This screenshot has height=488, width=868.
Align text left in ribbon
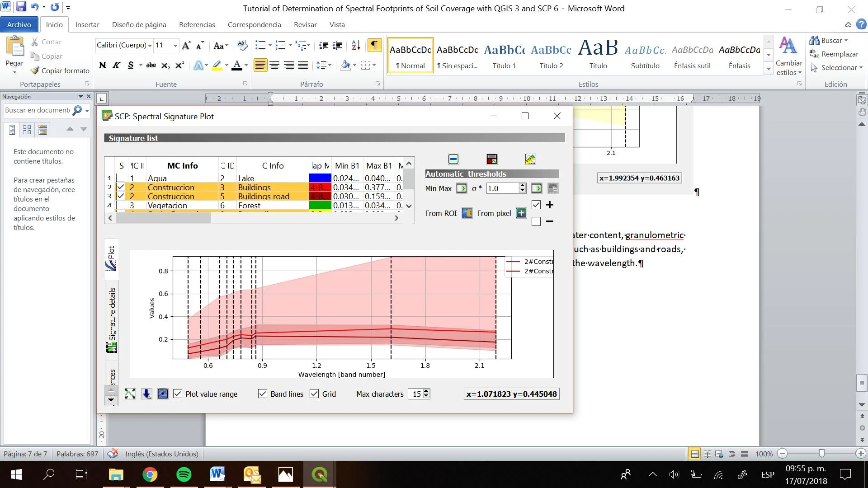[x=260, y=66]
